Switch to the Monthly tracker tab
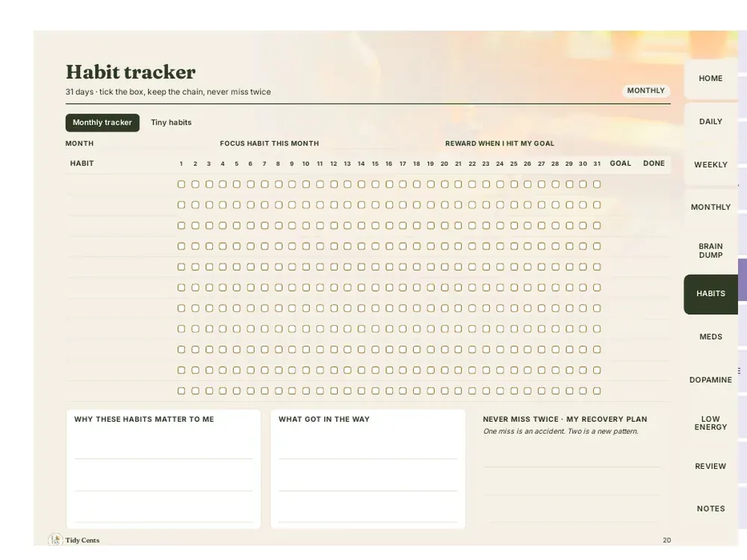This screenshot has height=560, width=747. (x=102, y=122)
